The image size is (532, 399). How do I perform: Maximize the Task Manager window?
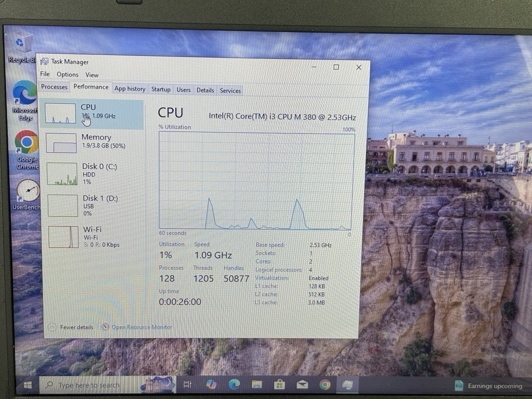pos(336,67)
